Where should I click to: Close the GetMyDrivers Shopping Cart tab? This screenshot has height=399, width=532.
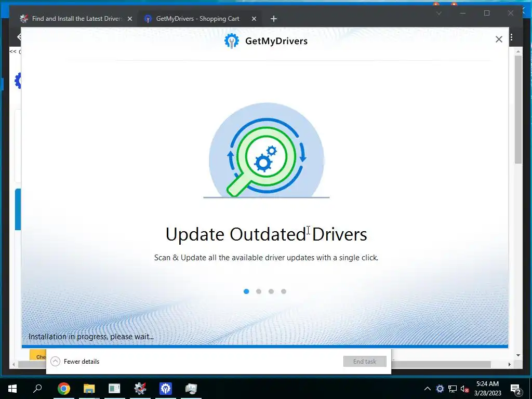254,19
